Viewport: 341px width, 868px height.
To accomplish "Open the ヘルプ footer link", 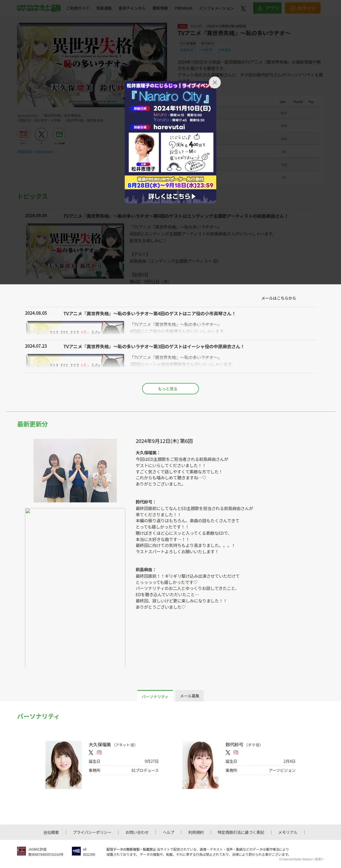I will (168, 832).
